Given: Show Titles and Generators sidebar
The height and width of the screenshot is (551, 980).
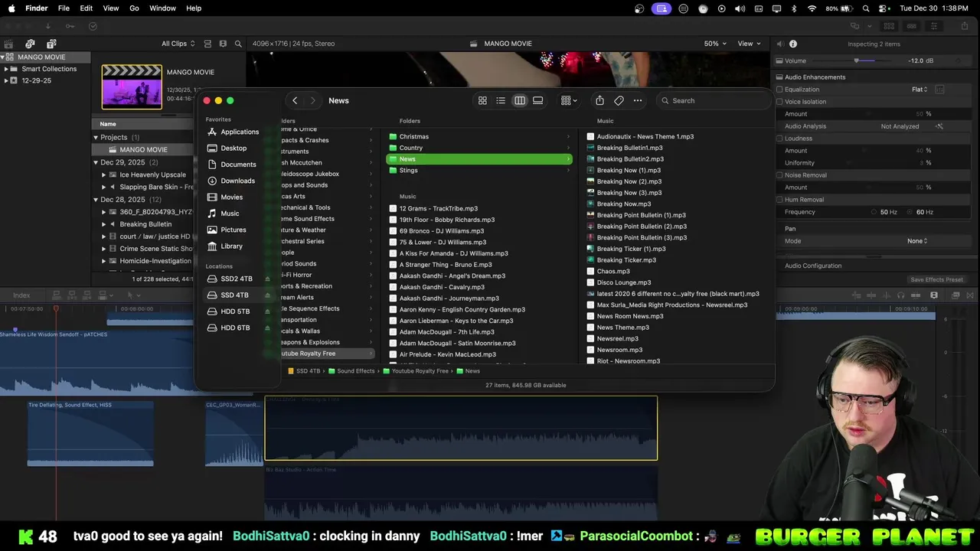Looking at the screenshot, I should click(51, 44).
